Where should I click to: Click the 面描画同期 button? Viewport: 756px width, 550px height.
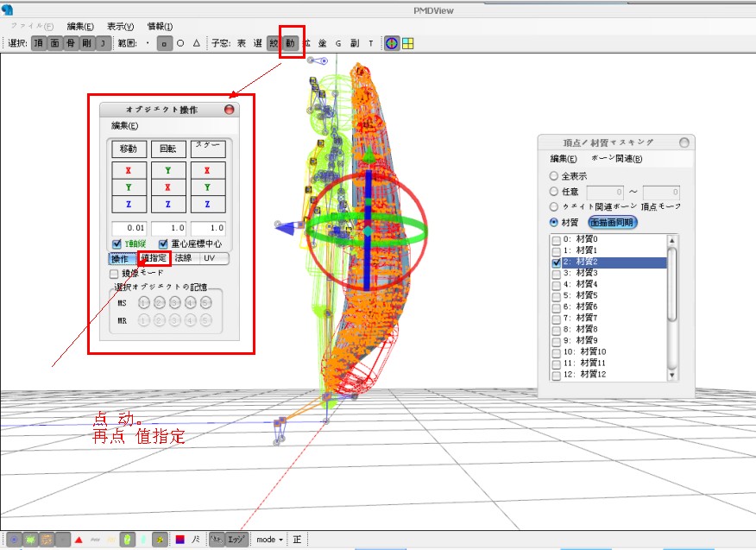[613, 223]
